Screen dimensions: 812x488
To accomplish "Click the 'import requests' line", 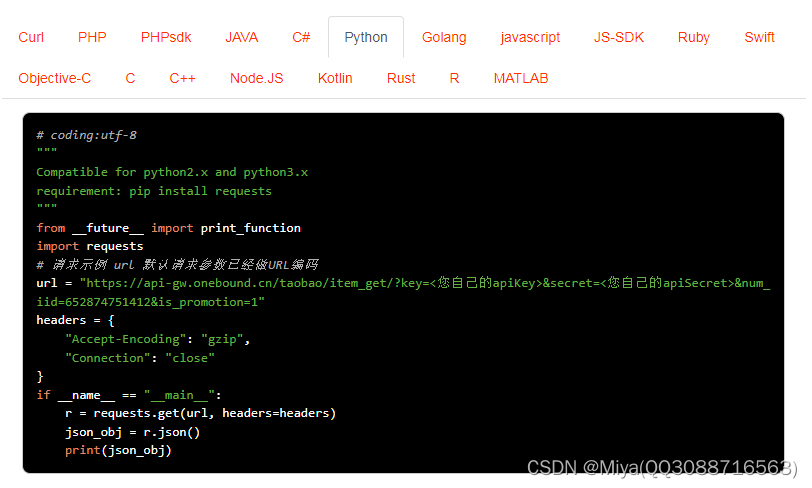I will click(x=90, y=246).
